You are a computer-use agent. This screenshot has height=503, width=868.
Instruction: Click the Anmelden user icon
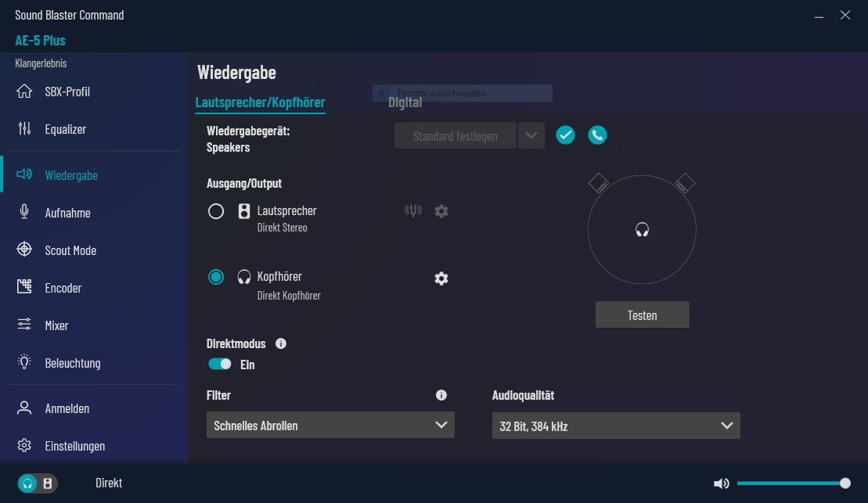(24, 408)
